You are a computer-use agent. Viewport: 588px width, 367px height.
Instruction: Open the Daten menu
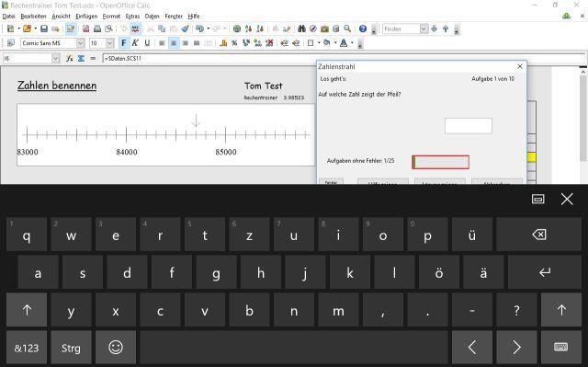(152, 17)
